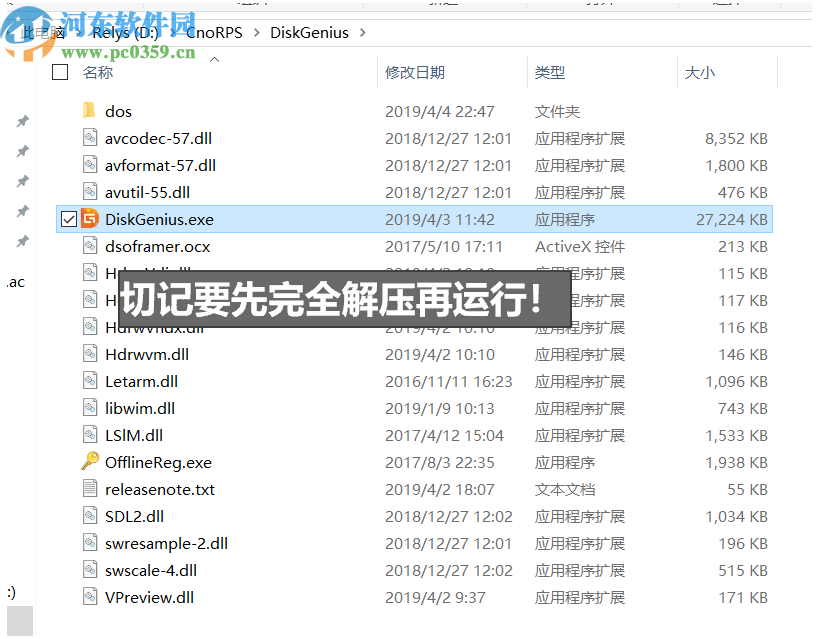Click the avcodec-57.dll file icon
Image resolution: width=833 pixels, height=639 pixels.
tap(92, 138)
